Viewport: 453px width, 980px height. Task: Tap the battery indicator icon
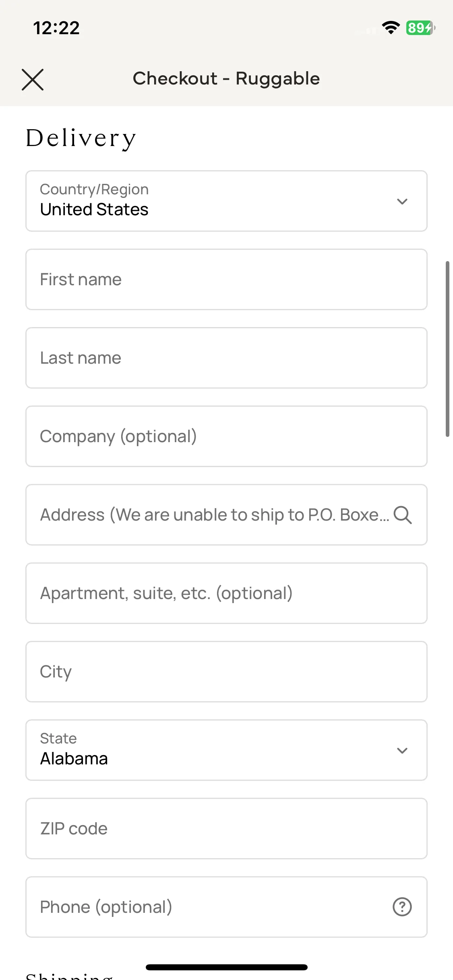(421, 28)
